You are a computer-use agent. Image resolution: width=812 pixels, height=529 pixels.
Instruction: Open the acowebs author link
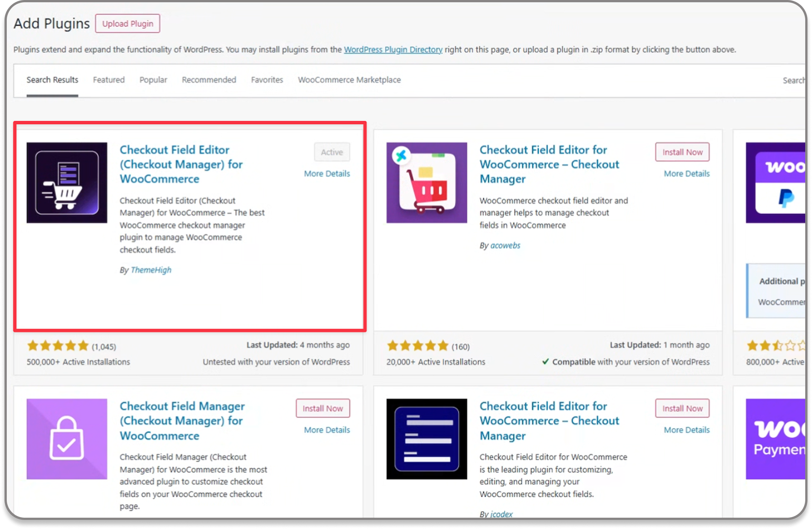505,245
